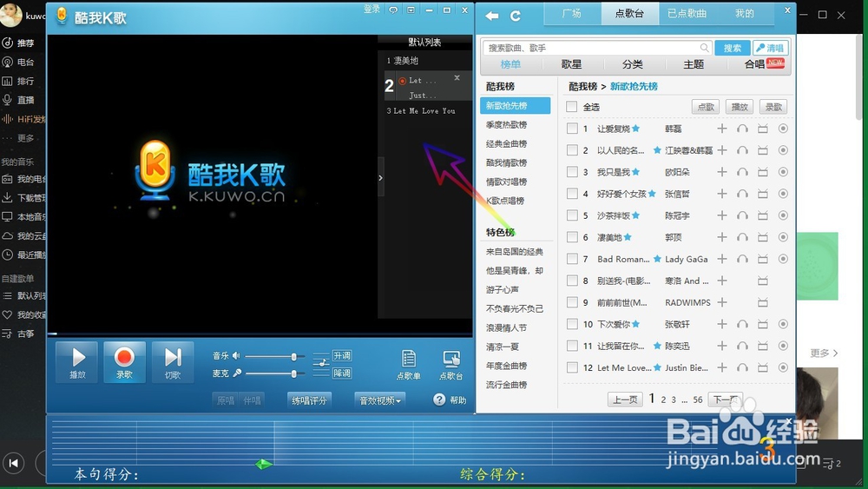This screenshot has height=489, width=868.
Task: Click the playback progress bar under the video
Action: [x=259, y=334]
